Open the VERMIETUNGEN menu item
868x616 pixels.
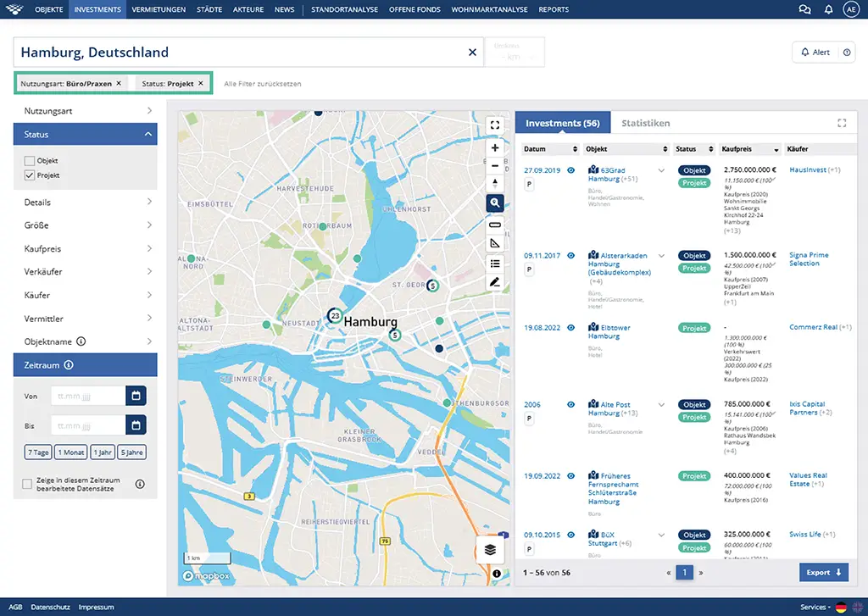159,9
